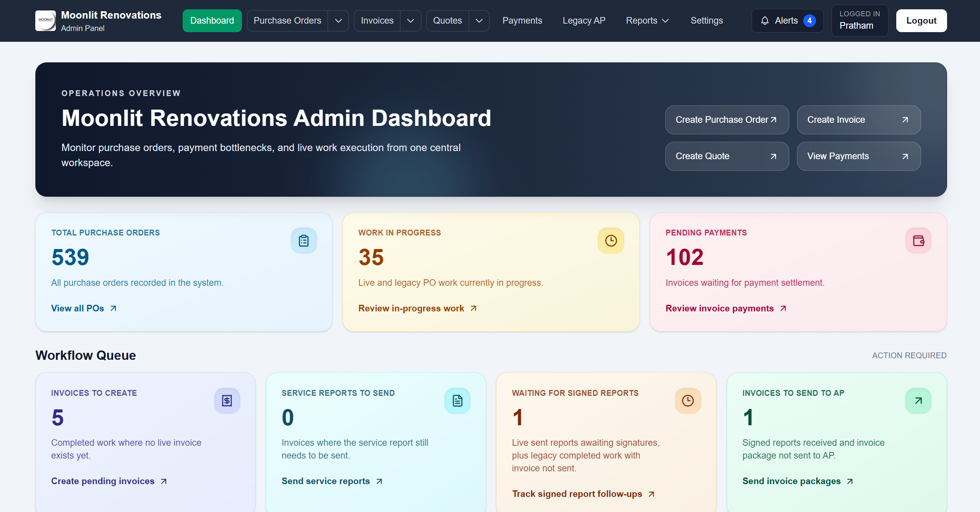The width and height of the screenshot is (980, 512).
Task: Click the arrow icon on Invoices To Send To AP card
Action: point(918,400)
